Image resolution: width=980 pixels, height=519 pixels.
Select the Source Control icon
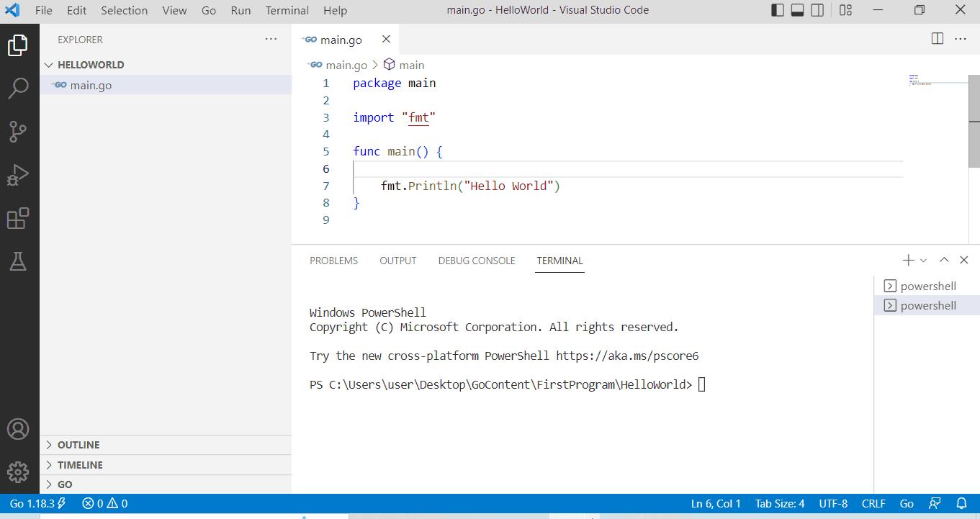point(17,131)
